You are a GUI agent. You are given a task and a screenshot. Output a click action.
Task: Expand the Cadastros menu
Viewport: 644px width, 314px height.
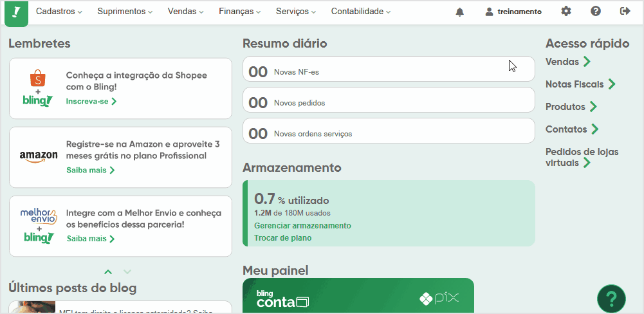tap(59, 12)
